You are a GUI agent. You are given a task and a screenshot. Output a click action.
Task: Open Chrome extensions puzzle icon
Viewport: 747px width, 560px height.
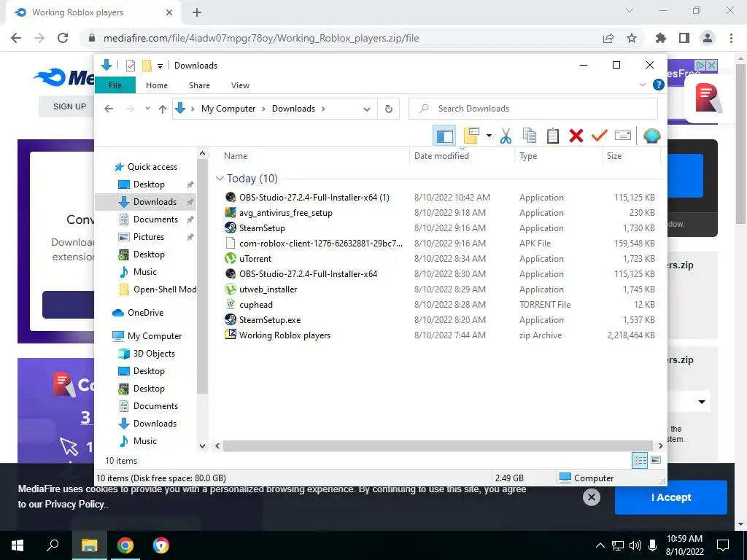pos(661,38)
